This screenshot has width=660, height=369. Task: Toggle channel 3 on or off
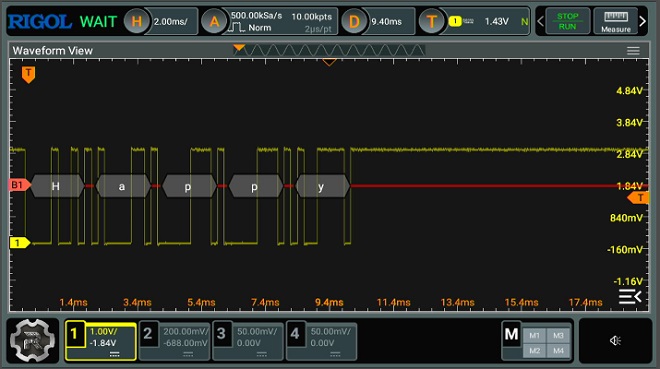[222, 334]
